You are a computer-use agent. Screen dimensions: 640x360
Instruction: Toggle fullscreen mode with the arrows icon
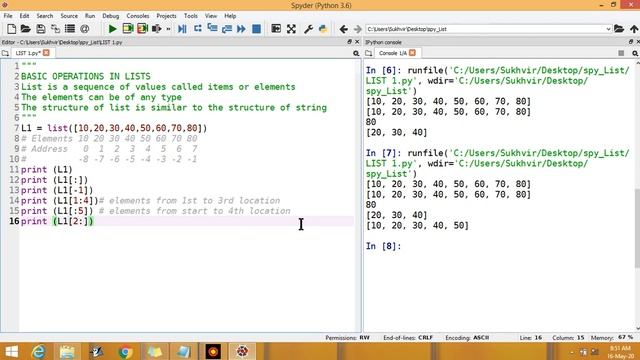point(291,29)
